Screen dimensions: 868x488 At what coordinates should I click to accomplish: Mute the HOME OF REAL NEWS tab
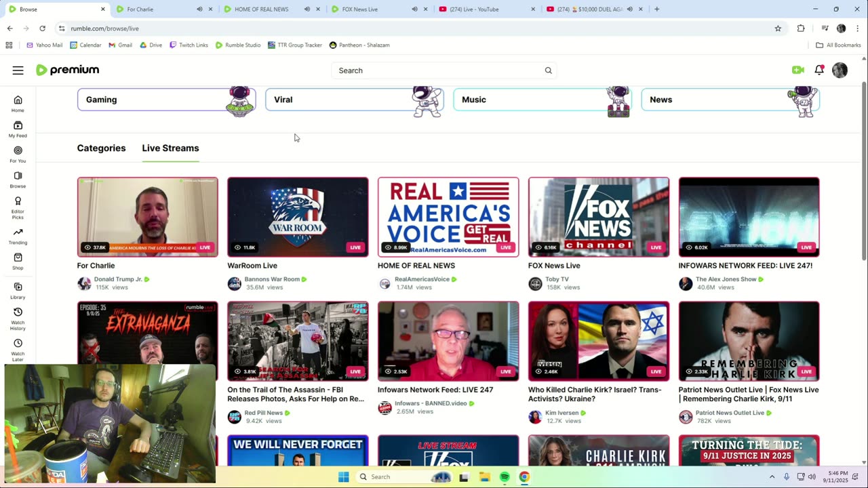tap(307, 9)
